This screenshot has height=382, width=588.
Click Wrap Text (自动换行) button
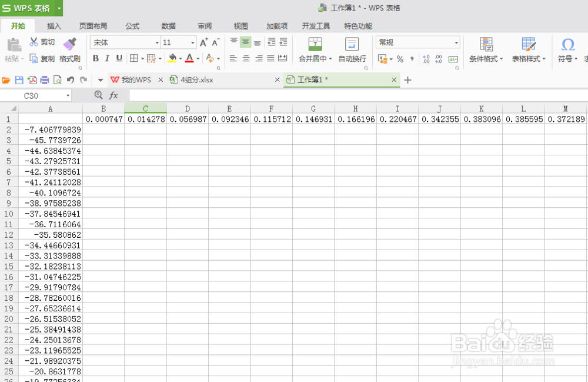click(352, 49)
